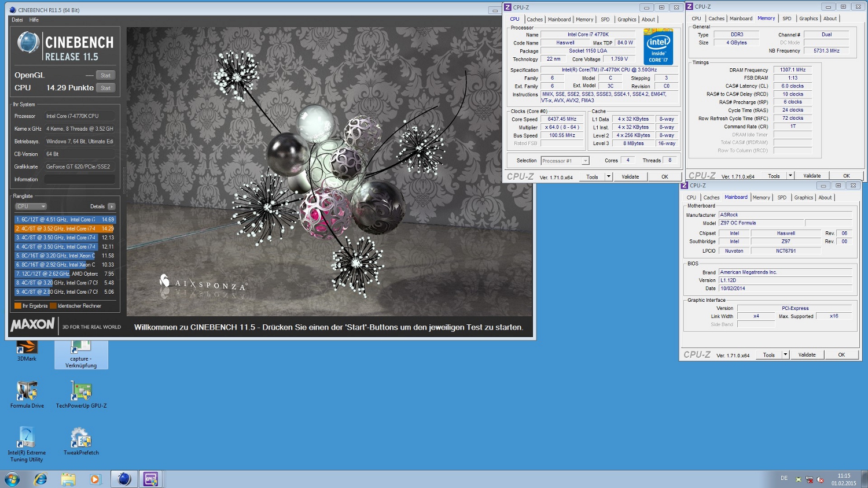The width and height of the screenshot is (868, 488).
Task: Click the Show desktop strip at the taskbar end
Action: [864, 479]
